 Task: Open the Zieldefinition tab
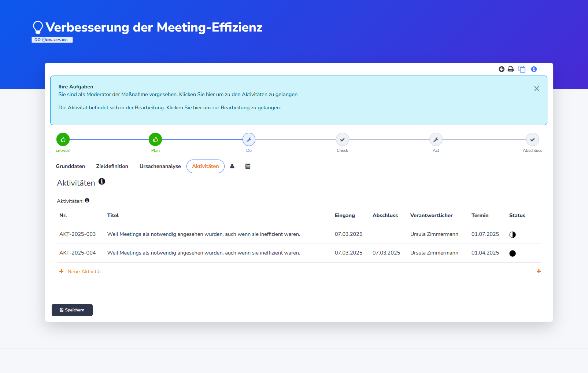(112, 166)
